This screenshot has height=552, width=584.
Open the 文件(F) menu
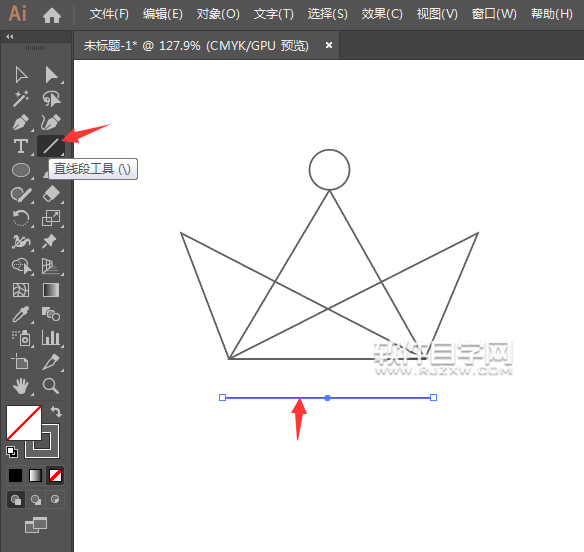[x=109, y=14]
